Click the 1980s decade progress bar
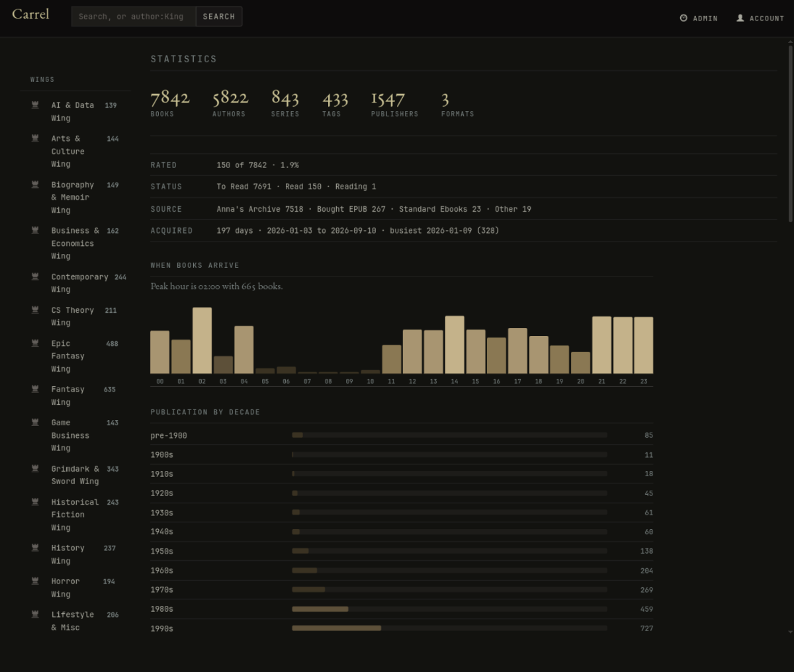794x672 pixels. click(x=449, y=609)
